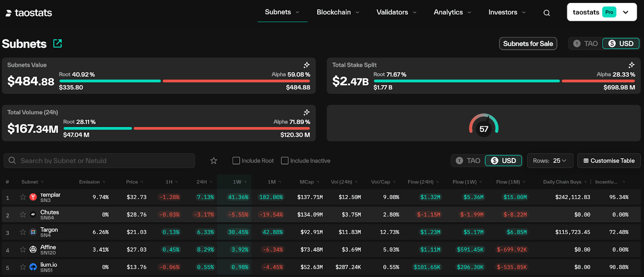
Task: Click Total Stake Split progress bar
Action: tap(504, 81)
